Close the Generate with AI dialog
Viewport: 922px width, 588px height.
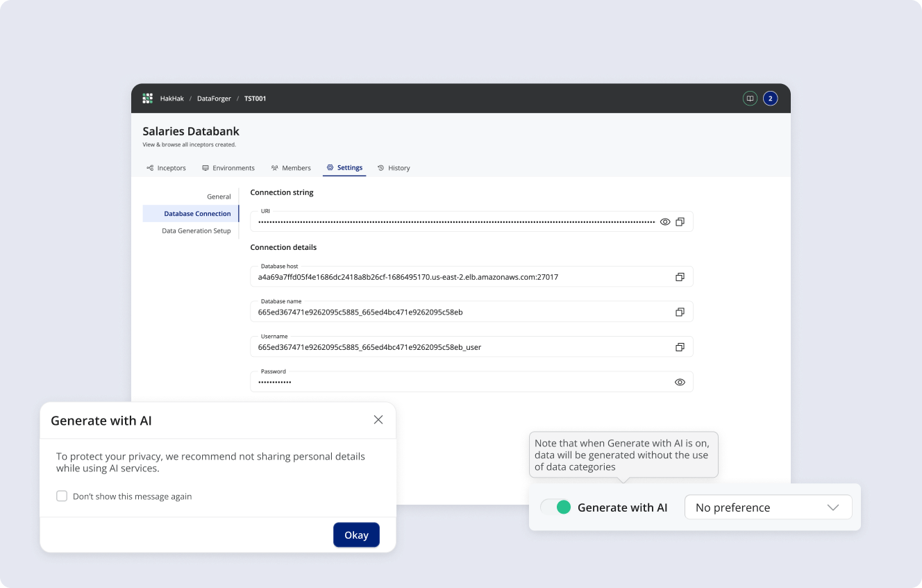[x=378, y=420]
